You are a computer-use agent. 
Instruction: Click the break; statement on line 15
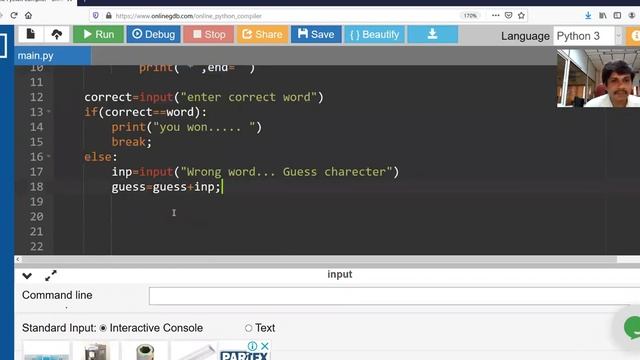(131, 142)
